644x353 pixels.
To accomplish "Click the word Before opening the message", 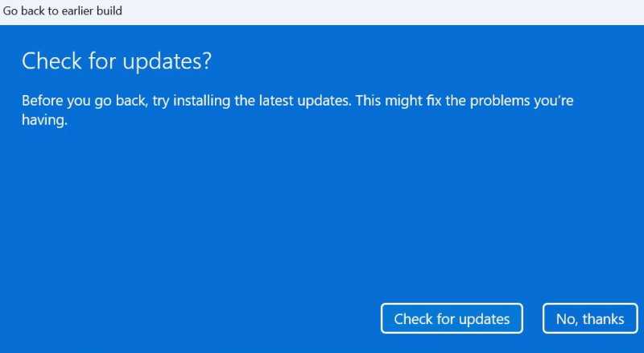I will click(42, 101).
